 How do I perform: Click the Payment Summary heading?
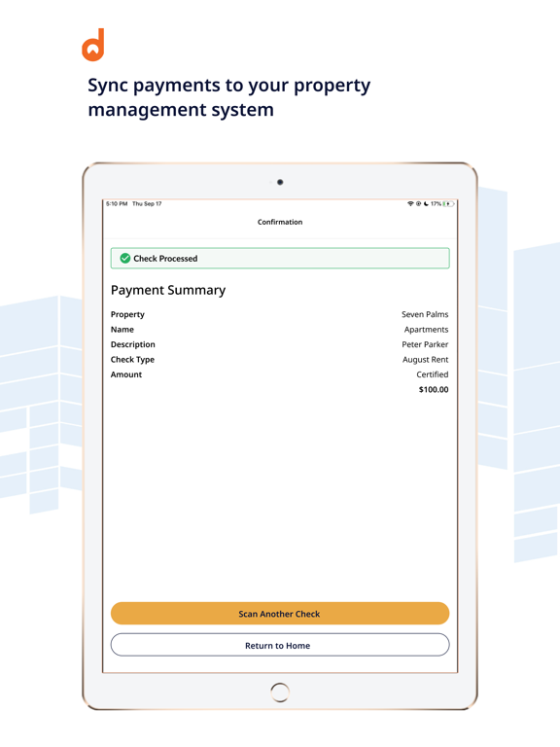point(168,290)
